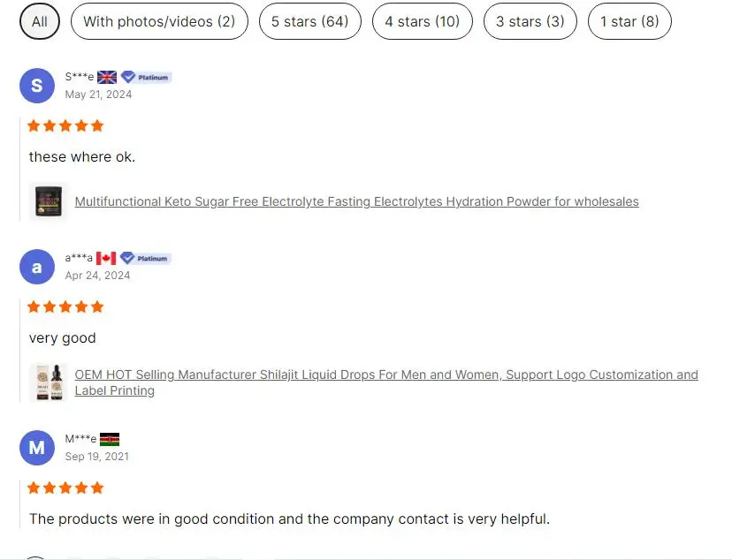Click star rating of "very good" review

coord(65,306)
